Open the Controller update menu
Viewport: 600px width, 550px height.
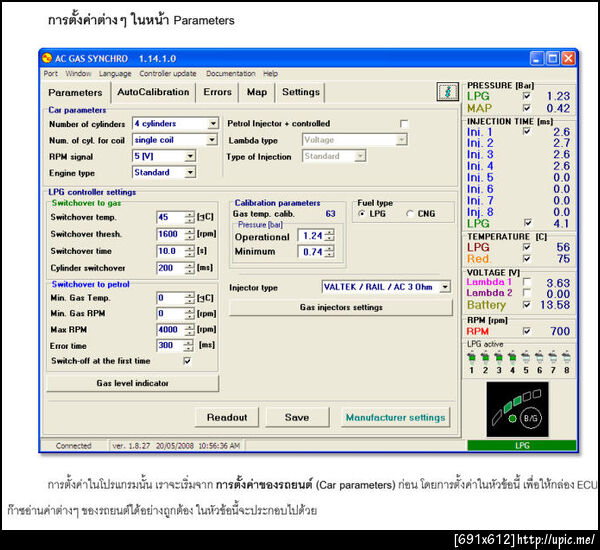168,73
